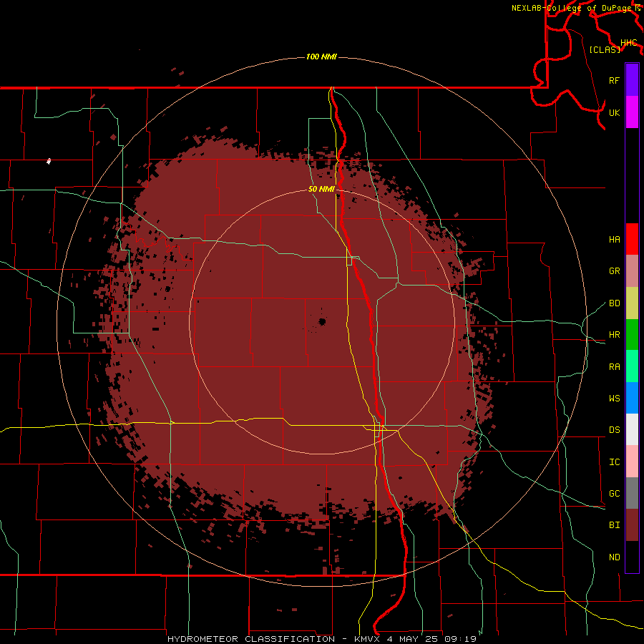Click the magenta UK color swatch
The height and width of the screenshot is (644, 644).
point(632,112)
